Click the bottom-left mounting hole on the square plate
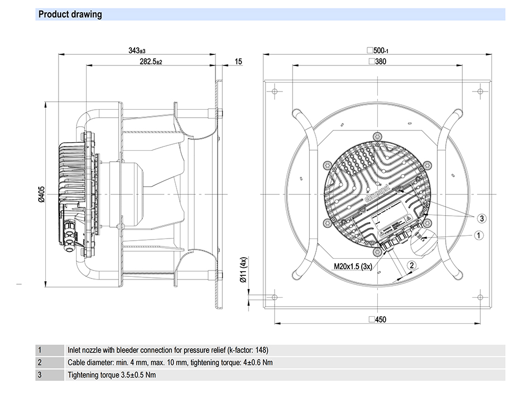This screenshot has width=532, height=394. tap(275, 297)
